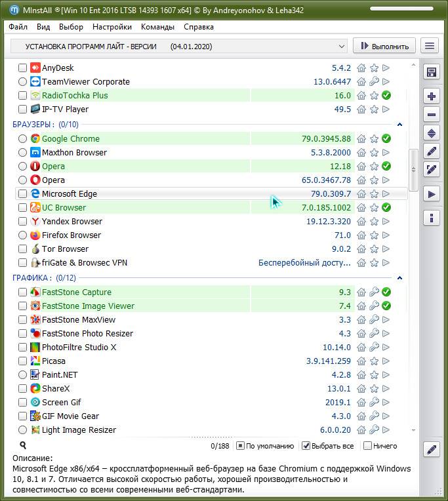Click the scrollbar up arrow

413,65
